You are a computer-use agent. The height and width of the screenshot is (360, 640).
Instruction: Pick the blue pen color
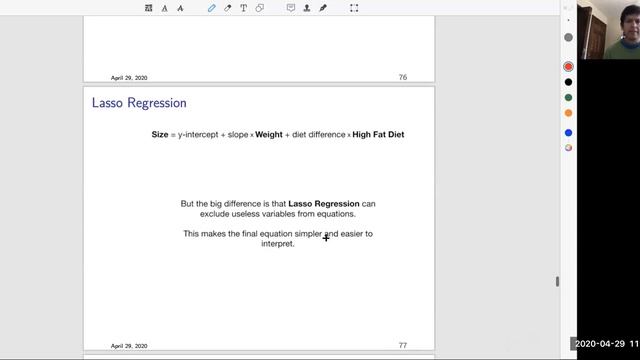coord(568,133)
